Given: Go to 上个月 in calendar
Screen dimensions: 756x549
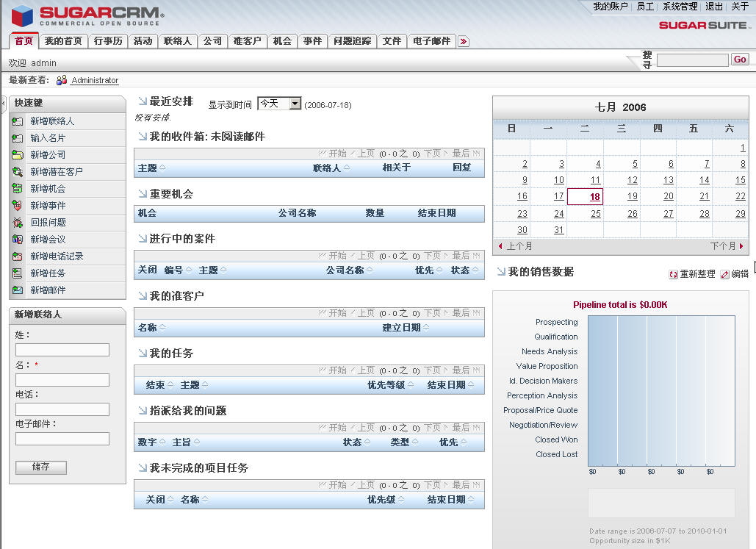Looking at the screenshot, I should tap(515, 246).
